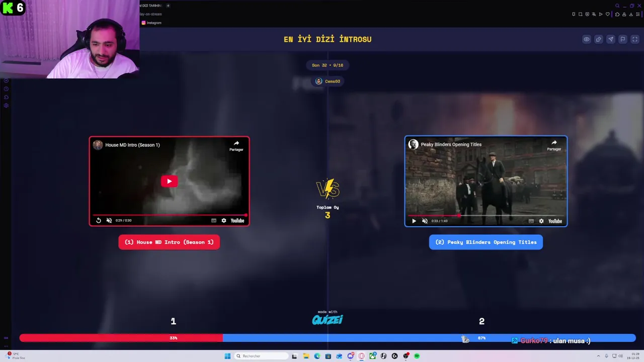This screenshot has width=644, height=362.
Task: Resume Peaky Blinders video with play icon
Action: (414, 221)
